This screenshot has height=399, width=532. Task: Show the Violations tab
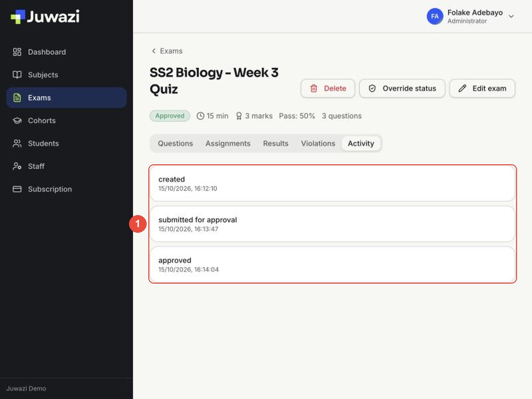click(x=318, y=143)
